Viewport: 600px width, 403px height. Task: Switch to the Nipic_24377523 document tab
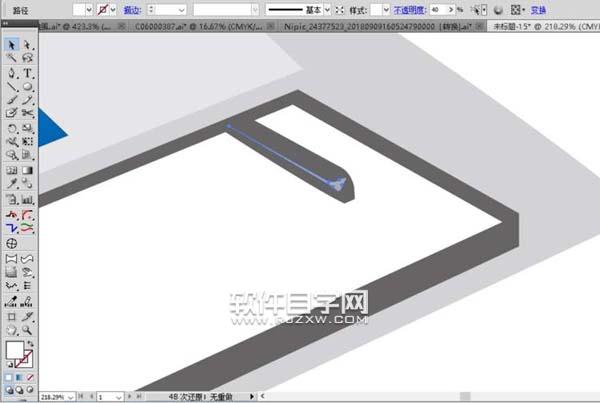378,27
